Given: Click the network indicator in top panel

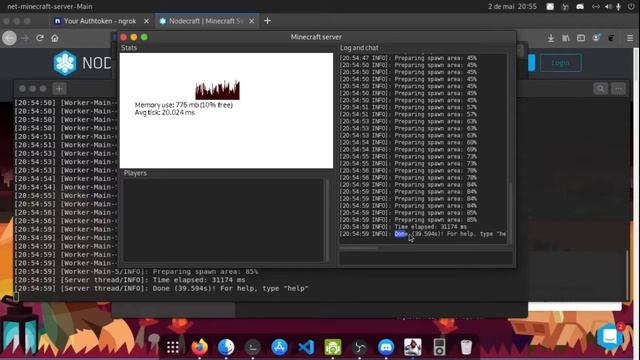Looking at the screenshot, I should [x=596, y=7].
